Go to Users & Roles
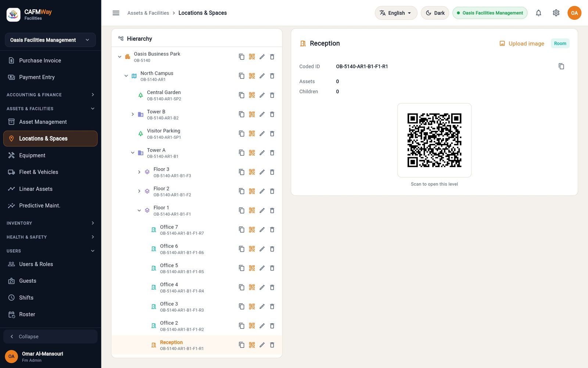 click(50, 264)
